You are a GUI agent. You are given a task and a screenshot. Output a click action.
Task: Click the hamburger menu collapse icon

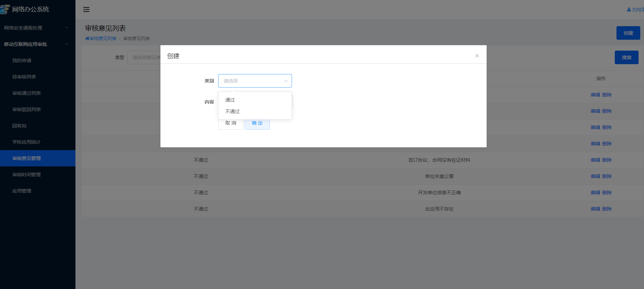pos(86,10)
